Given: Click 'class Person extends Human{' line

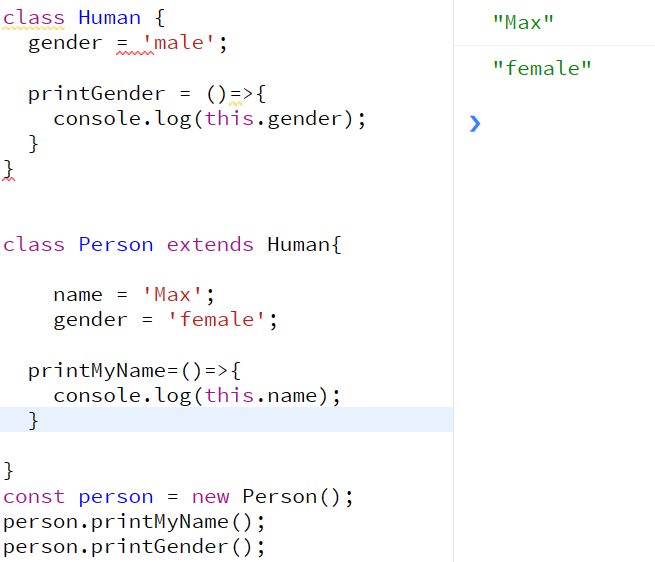Looking at the screenshot, I should click(x=172, y=244).
